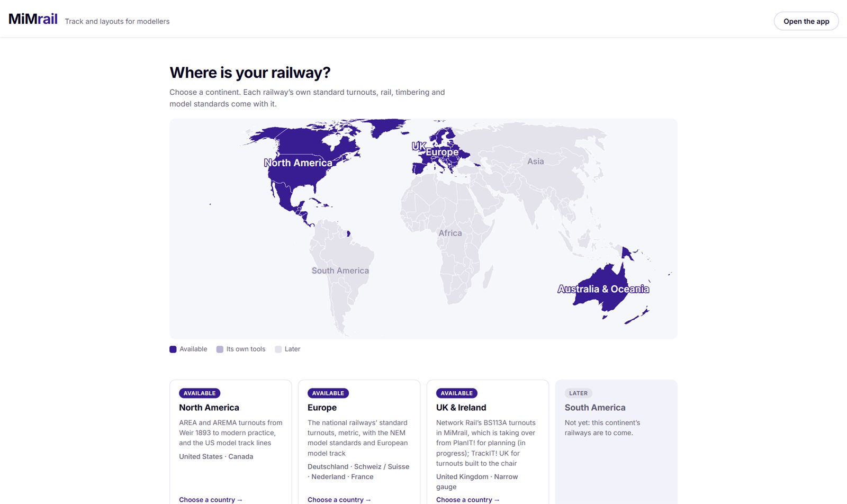Viewport: 847px width, 504px height.
Task: Click the LATER badge on South America card
Action: coord(579,393)
